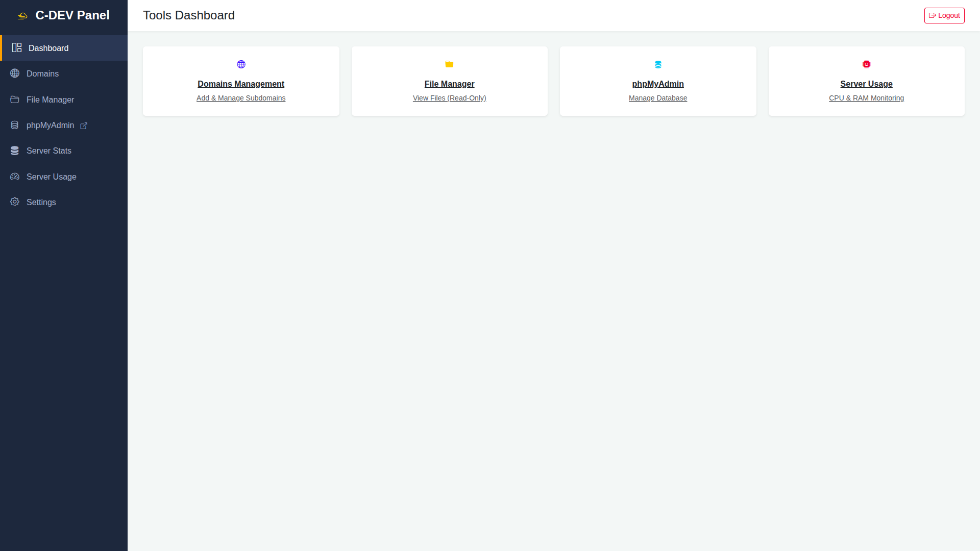Click the Dashboard layout icon in sidebar
This screenshot has width=980, height=551.
pos(17,47)
